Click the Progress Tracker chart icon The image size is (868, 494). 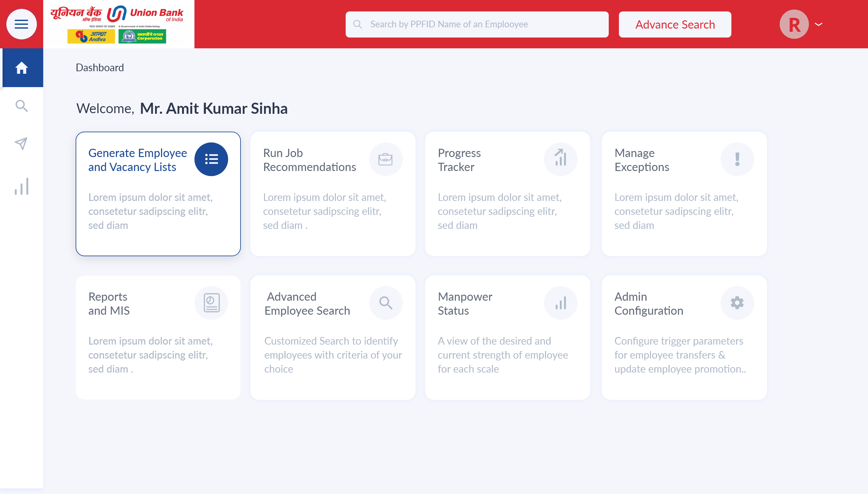(560, 159)
